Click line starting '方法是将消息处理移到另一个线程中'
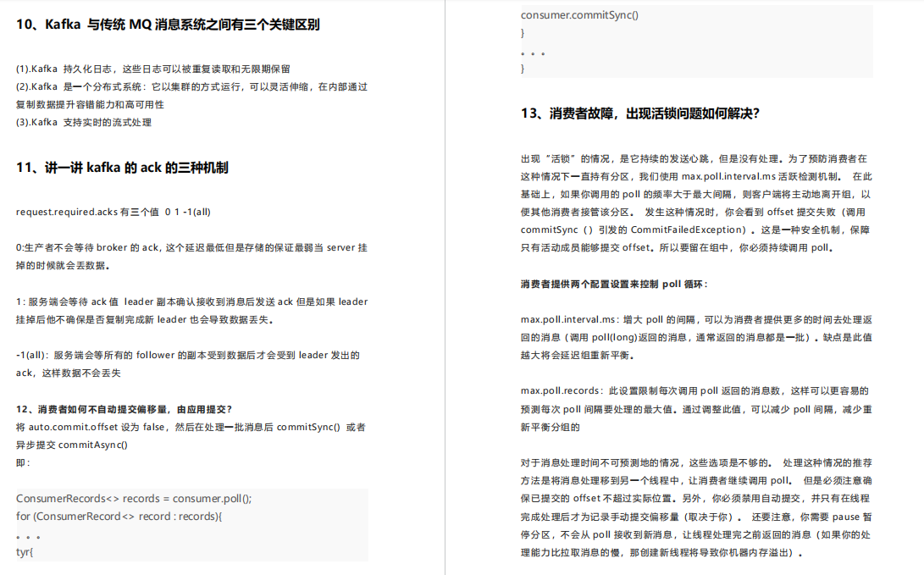 [696, 480]
